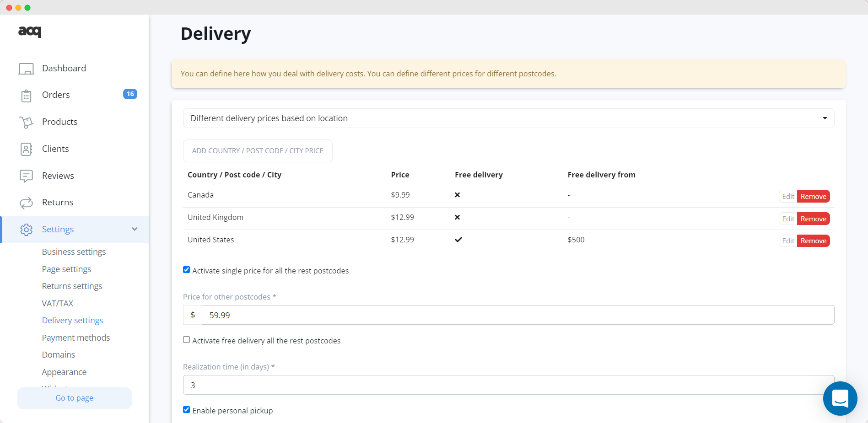Edit the United Kingdom delivery row
This screenshot has height=423, width=868.
pos(788,219)
